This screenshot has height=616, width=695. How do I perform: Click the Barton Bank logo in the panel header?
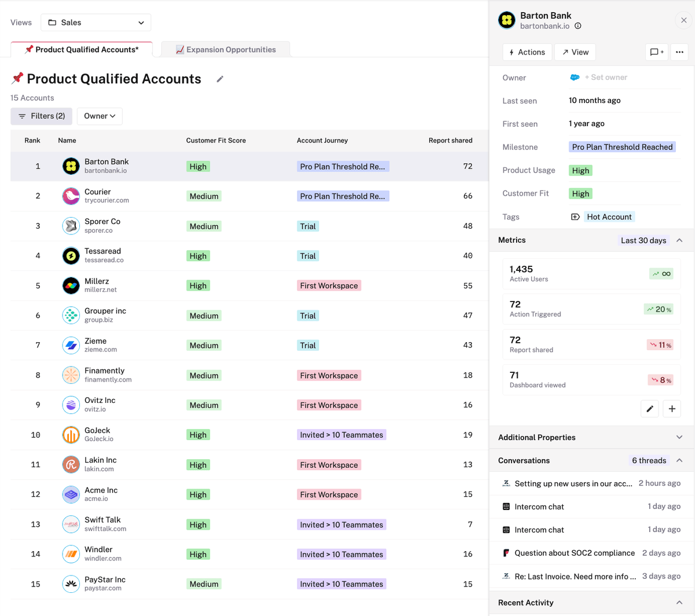[507, 20]
